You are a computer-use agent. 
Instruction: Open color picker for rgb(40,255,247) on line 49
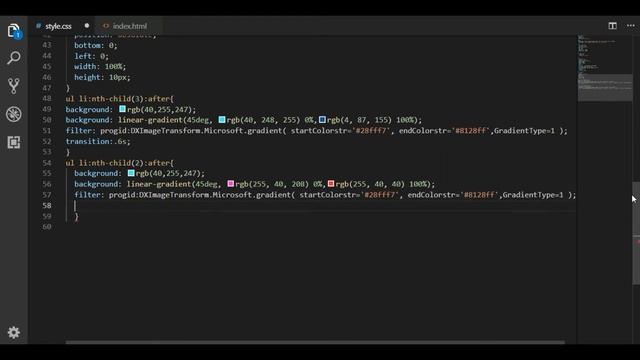point(122,109)
